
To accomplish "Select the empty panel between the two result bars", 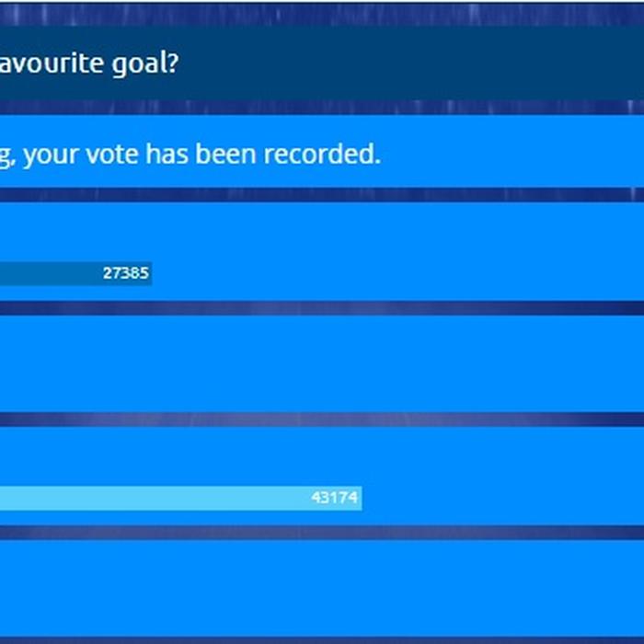I will [322, 363].
